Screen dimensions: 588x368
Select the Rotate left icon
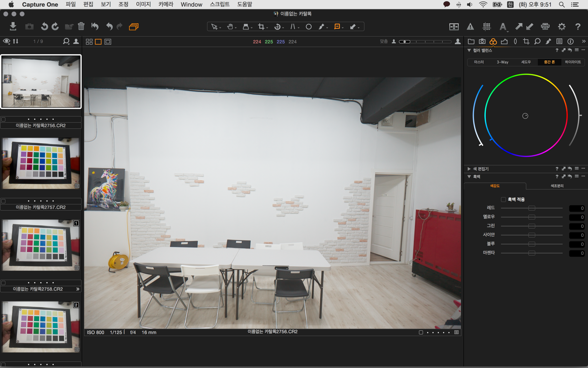[44, 27]
